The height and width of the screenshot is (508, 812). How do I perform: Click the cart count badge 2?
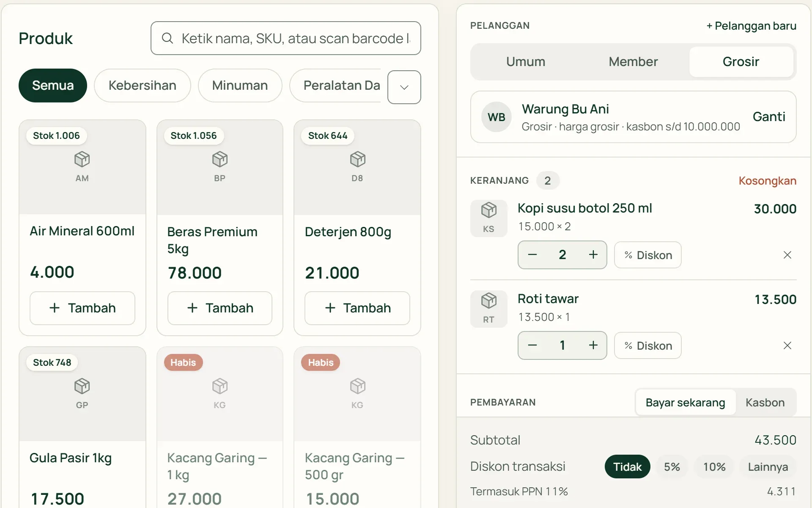click(548, 181)
